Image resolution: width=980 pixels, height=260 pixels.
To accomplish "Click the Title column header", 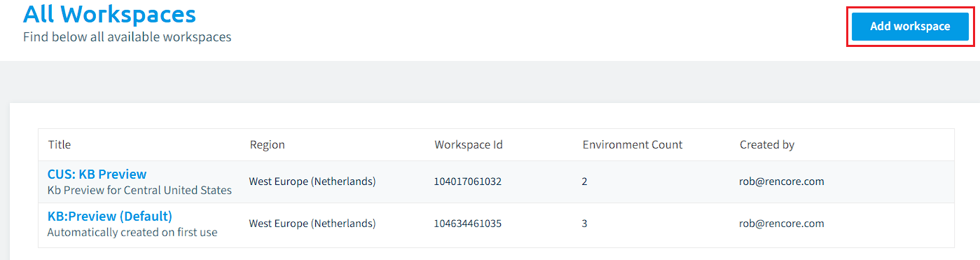I will pos(60,144).
